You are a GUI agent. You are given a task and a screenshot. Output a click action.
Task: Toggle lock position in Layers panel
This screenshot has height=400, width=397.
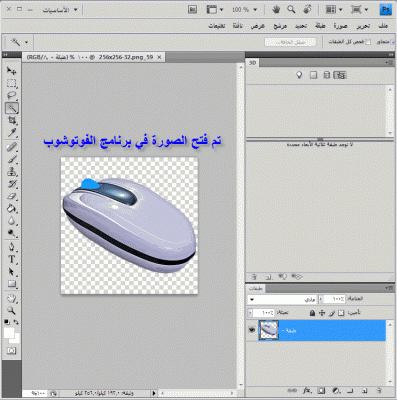[x=322, y=313]
